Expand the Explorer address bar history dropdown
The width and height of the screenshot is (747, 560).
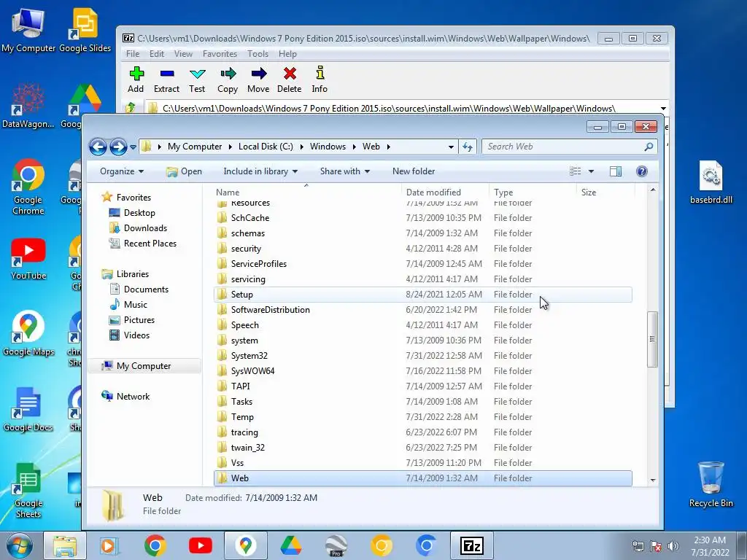451,147
